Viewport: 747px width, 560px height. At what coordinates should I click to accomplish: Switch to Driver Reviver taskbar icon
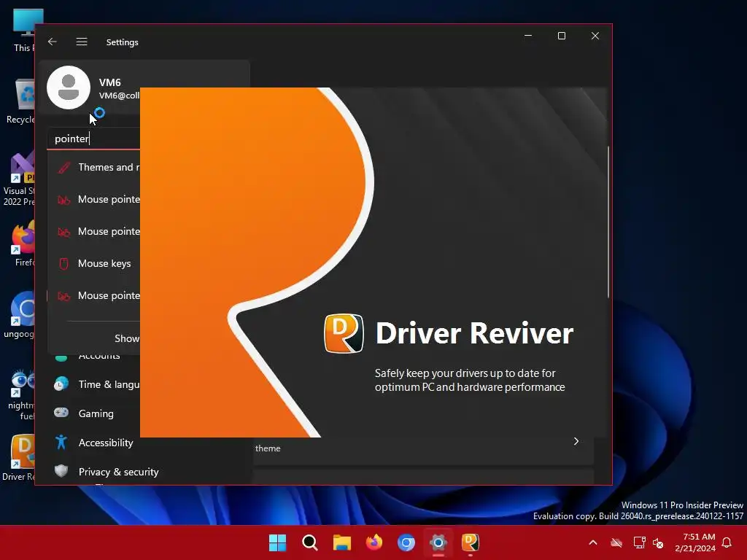pyautogui.click(x=471, y=542)
